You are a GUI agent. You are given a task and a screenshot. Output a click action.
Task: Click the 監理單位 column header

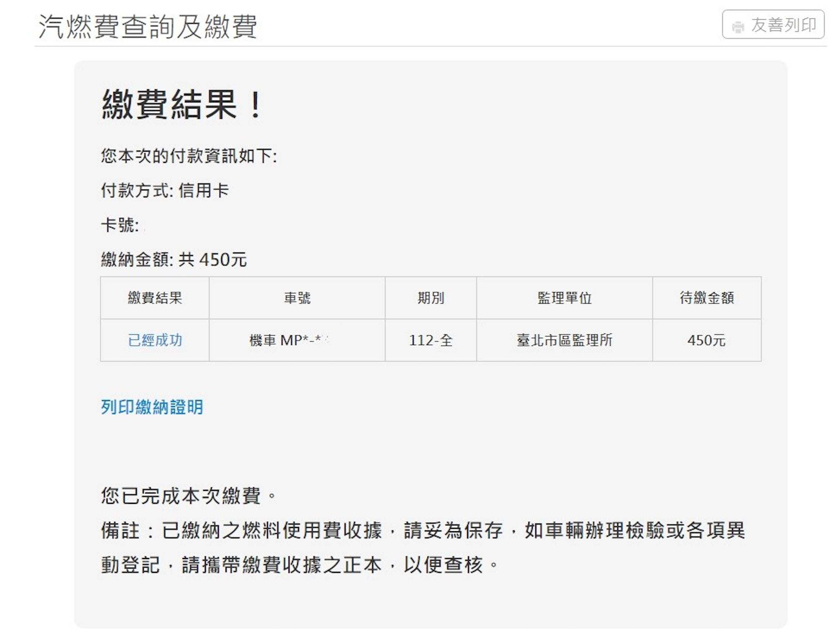coord(565,298)
